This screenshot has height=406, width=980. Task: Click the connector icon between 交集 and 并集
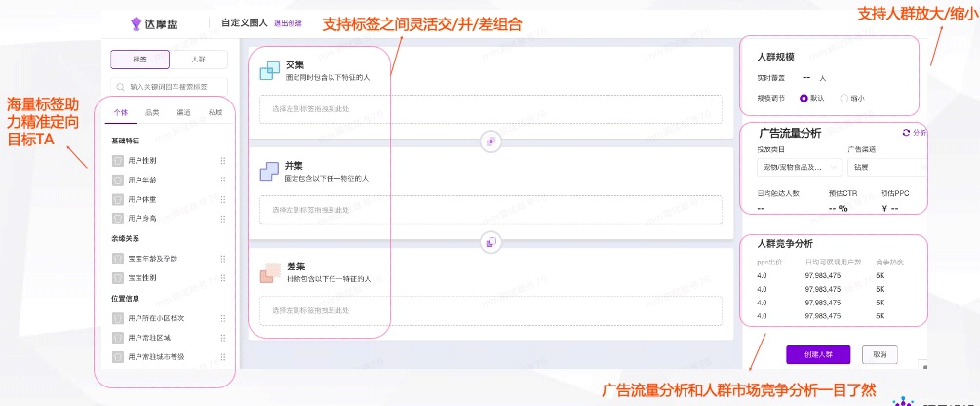[x=490, y=142]
